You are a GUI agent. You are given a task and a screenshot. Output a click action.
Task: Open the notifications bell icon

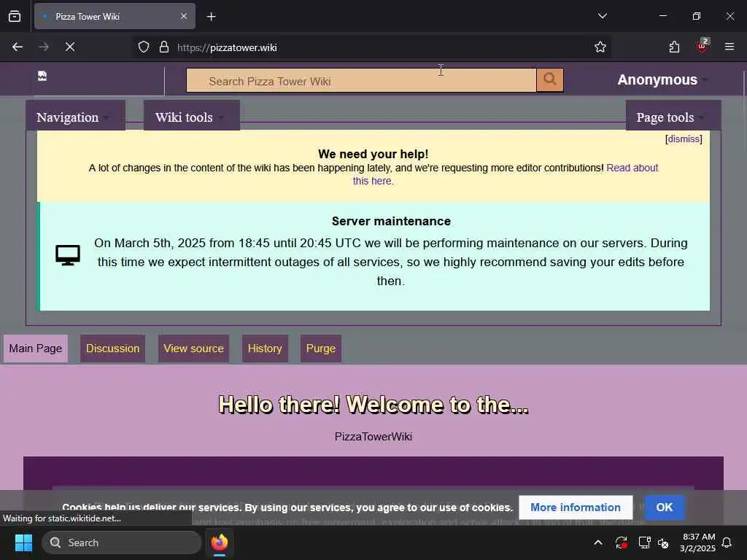click(x=727, y=542)
